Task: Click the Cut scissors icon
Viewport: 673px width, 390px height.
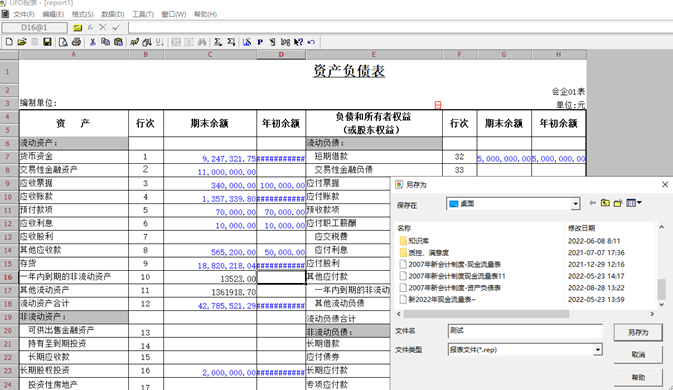Action: (x=92, y=42)
